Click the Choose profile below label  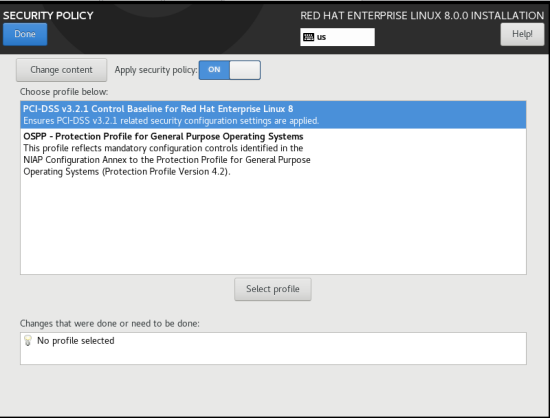(64, 92)
